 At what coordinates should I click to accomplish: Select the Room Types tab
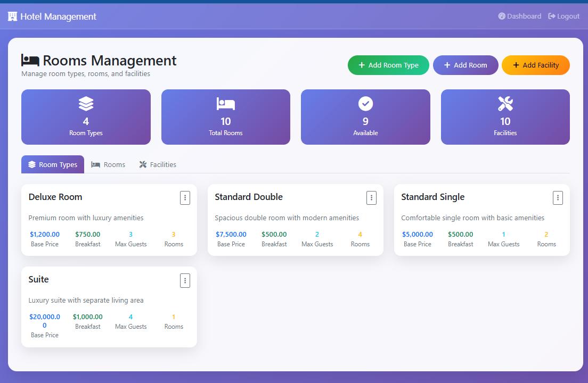(53, 164)
